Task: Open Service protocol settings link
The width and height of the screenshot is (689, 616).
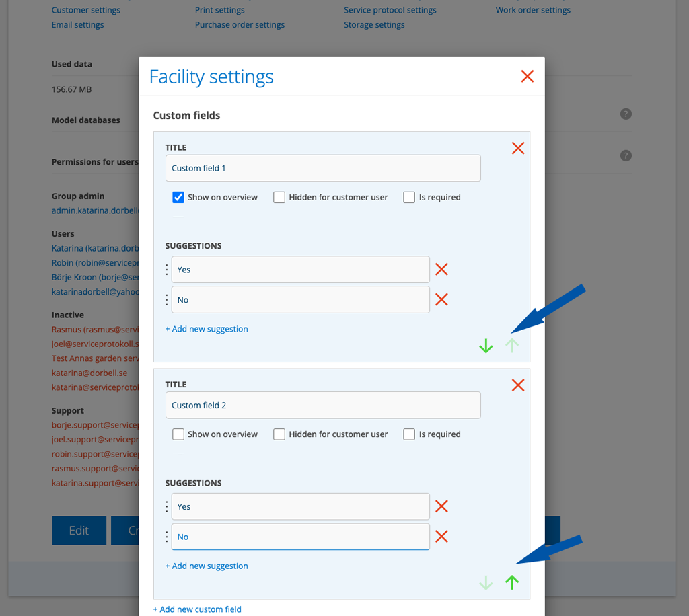Action: pyautogui.click(x=390, y=10)
